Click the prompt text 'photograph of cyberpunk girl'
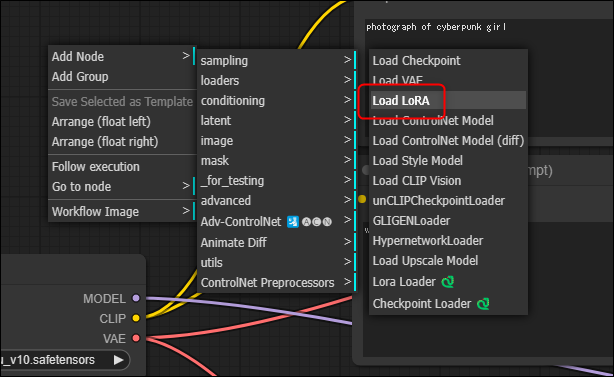Screen dimensions: 614x377 pyautogui.click(x=436, y=27)
